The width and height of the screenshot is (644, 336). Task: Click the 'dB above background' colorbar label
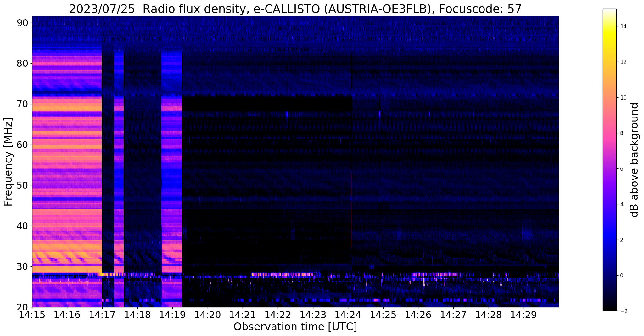point(635,160)
